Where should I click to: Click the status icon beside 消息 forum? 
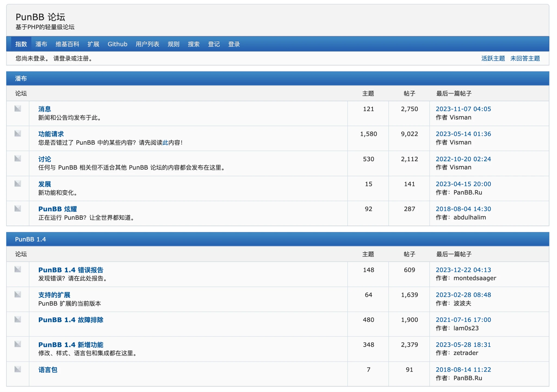(x=18, y=109)
